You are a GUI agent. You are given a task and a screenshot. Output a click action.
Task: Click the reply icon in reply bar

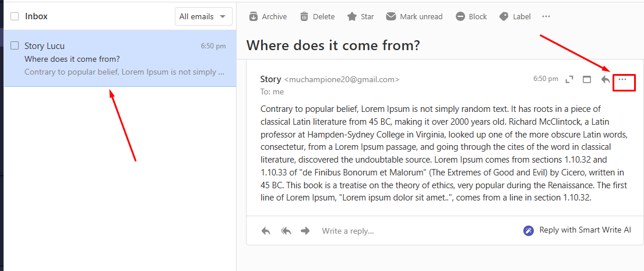pyautogui.click(x=266, y=231)
